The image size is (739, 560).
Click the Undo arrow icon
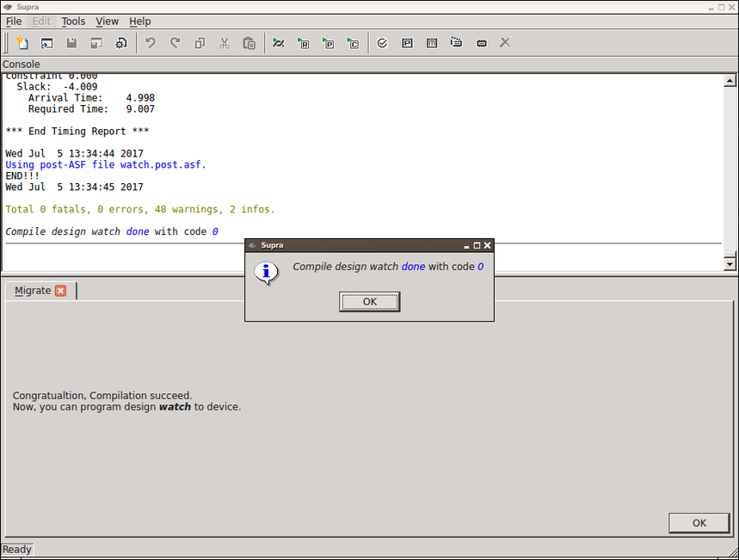(x=151, y=43)
